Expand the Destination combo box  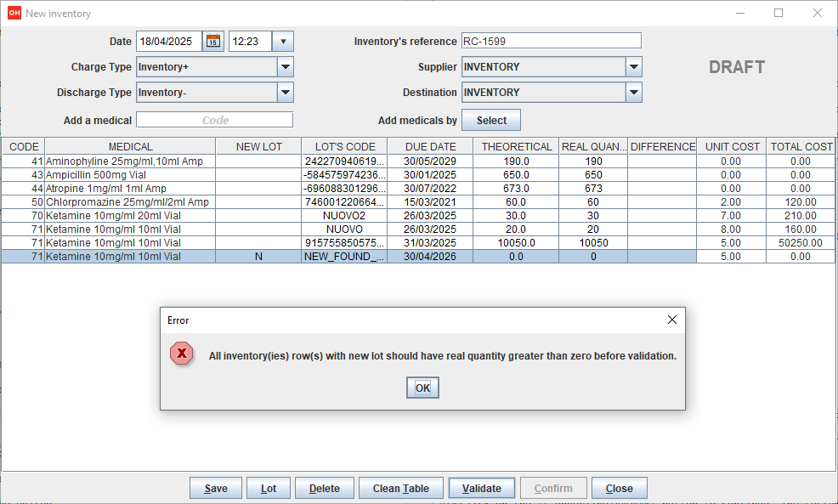pyautogui.click(x=633, y=93)
